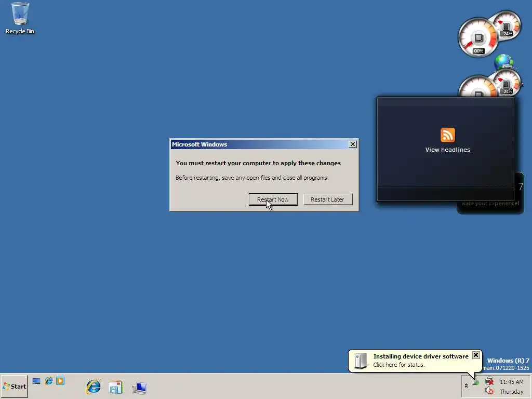Click 'Installing device driver software' balloon title
The height and width of the screenshot is (399, 532).
point(421,356)
